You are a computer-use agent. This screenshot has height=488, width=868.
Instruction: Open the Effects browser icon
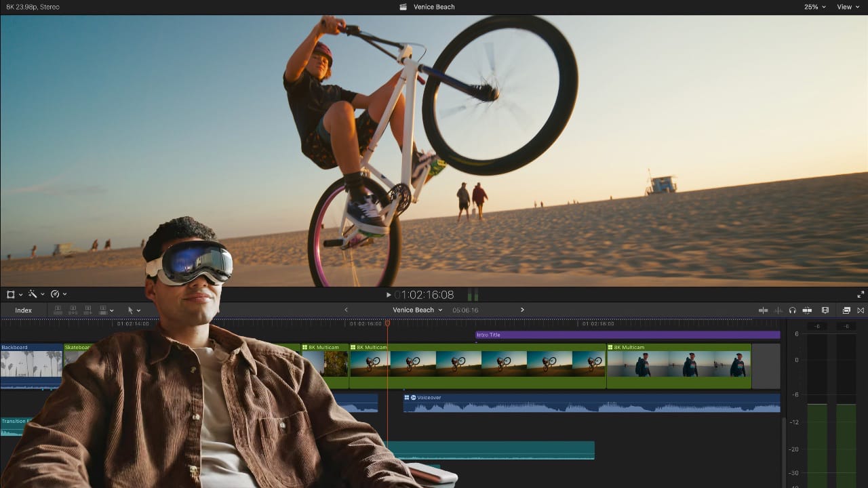click(846, 310)
